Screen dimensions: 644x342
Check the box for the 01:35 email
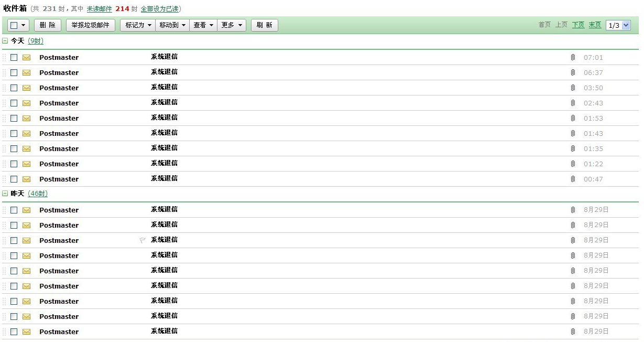[x=14, y=149]
